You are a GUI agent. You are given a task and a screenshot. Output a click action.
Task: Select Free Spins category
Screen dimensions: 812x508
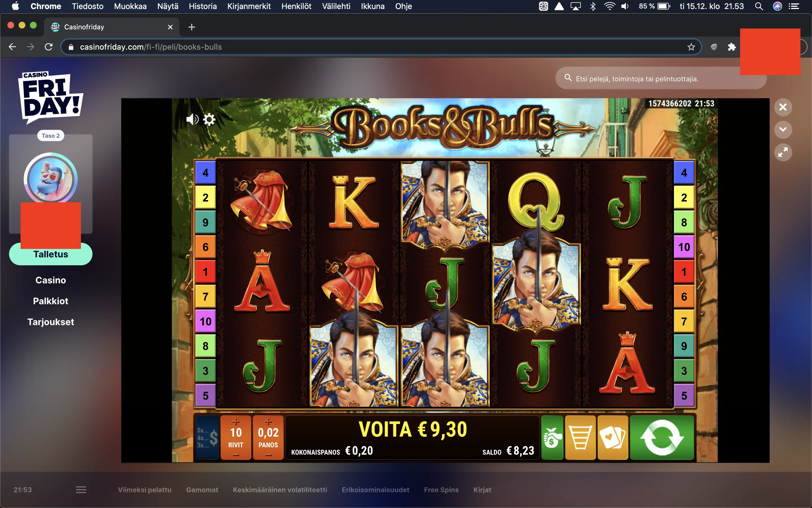coord(441,490)
